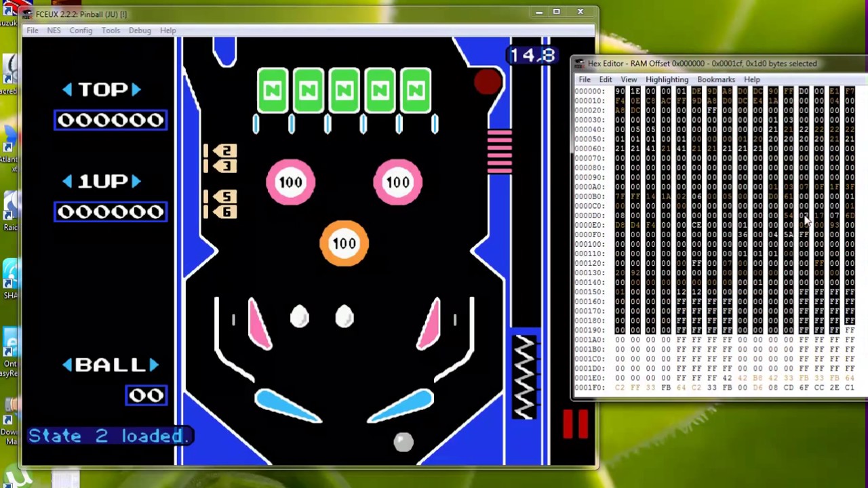Click the TOP score value 000000
Viewport: 868px width, 488px height.
tap(111, 120)
